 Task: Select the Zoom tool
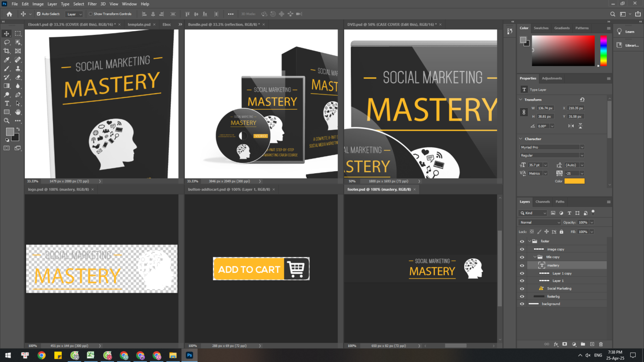(7, 121)
